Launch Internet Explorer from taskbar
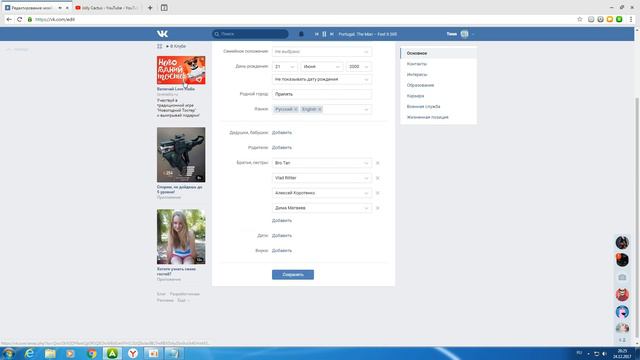 pyautogui.click(x=29, y=353)
